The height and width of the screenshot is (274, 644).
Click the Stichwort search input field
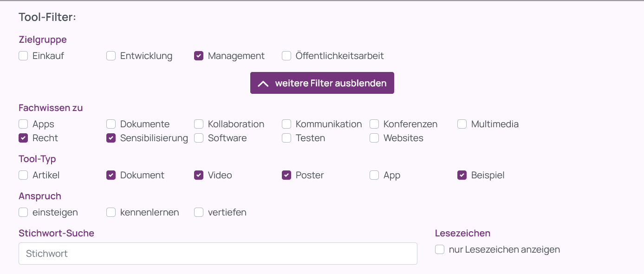tap(218, 254)
